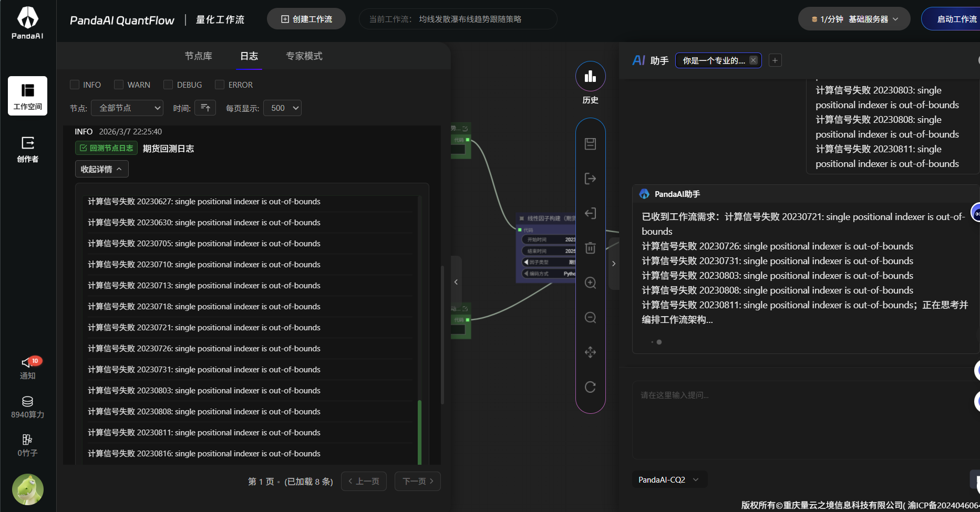The height and width of the screenshot is (512, 980).
Task: Click the 20230630 failure log row
Action: [x=250, y=223]
